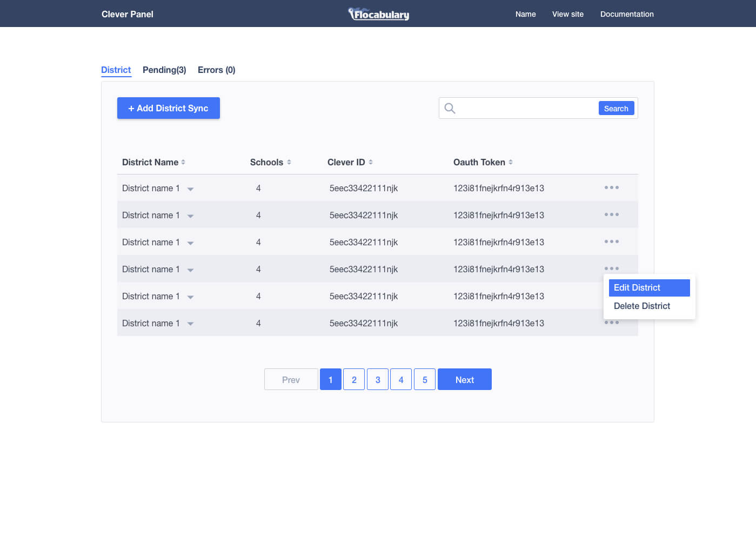Click Oauth Token column header text
Image resolution: width=756 pixels, height=551 pixels.
pos(479,162)
